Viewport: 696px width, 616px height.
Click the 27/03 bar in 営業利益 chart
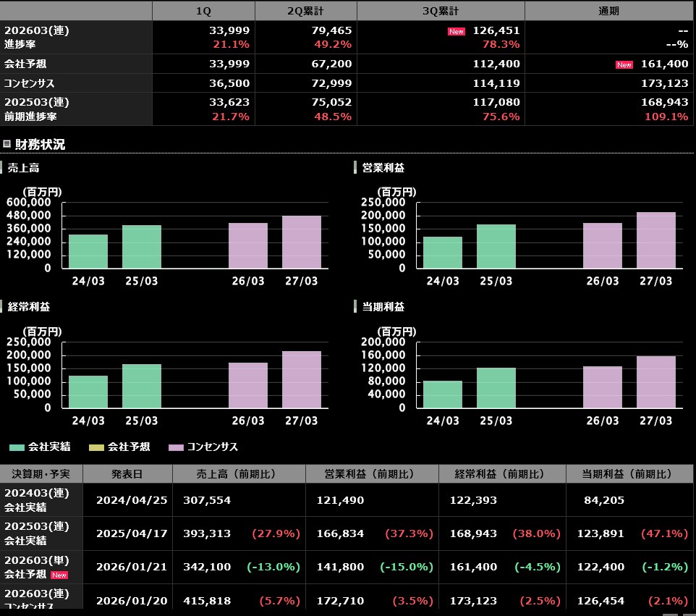point(656,240)
